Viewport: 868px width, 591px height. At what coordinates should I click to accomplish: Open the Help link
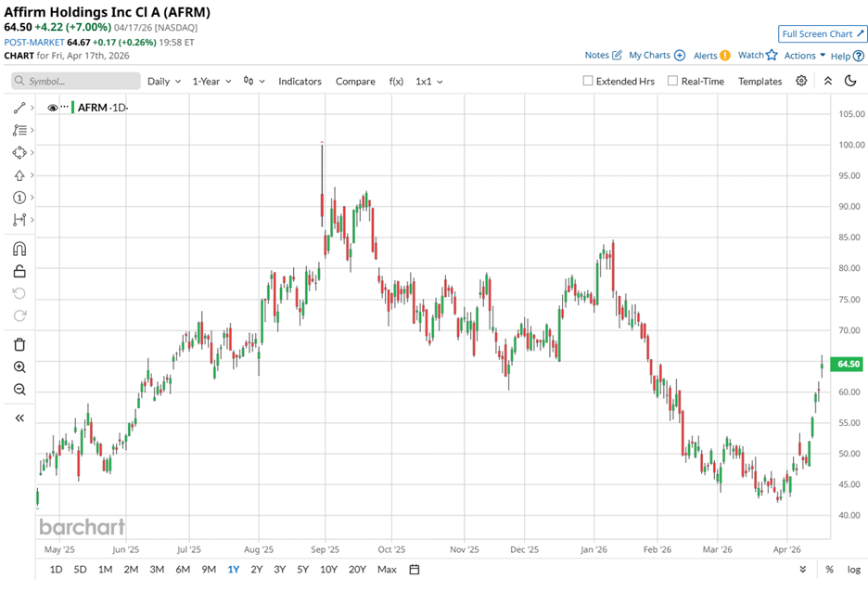(x=847, y=56)
